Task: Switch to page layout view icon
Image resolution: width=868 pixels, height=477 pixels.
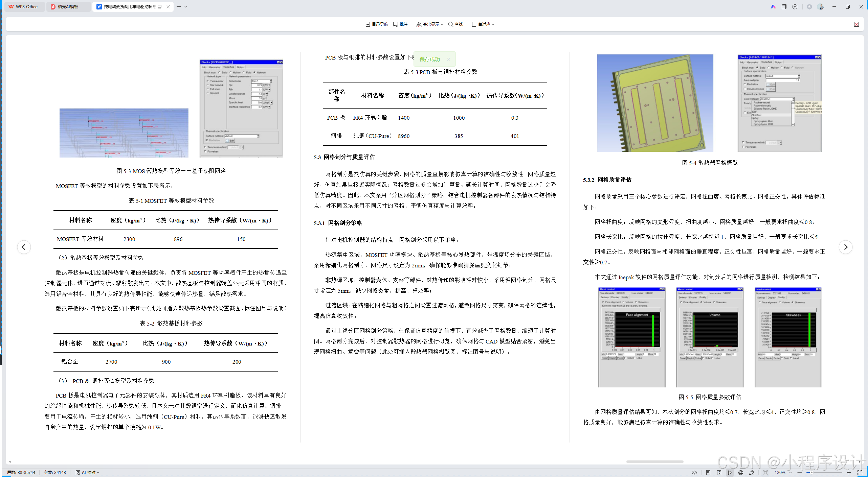Action: (x=708, y=473)
